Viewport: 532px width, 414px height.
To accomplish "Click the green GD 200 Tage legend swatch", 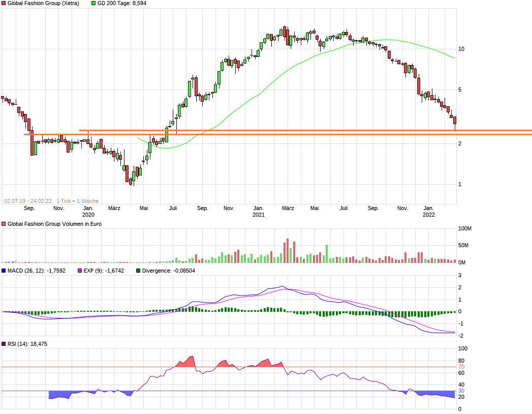I will pyautogui.click(x=93, y=3).
